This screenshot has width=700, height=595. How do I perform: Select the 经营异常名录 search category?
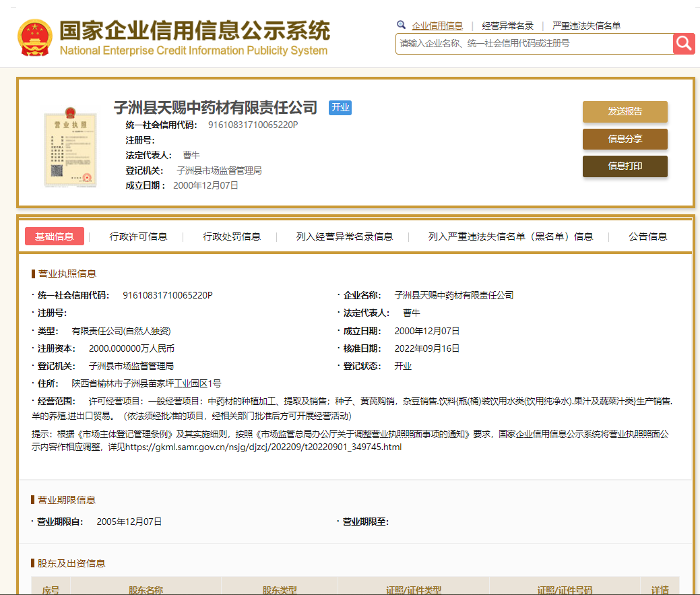tap(507, 26)
